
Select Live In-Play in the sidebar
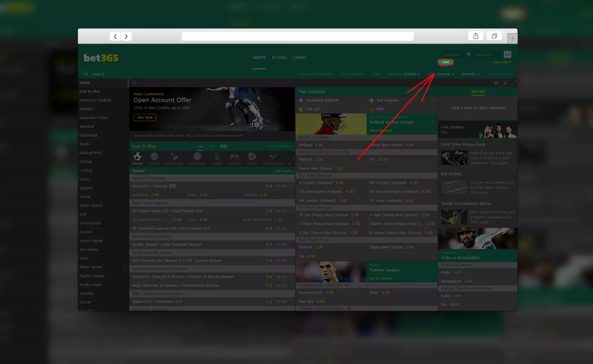103,91
